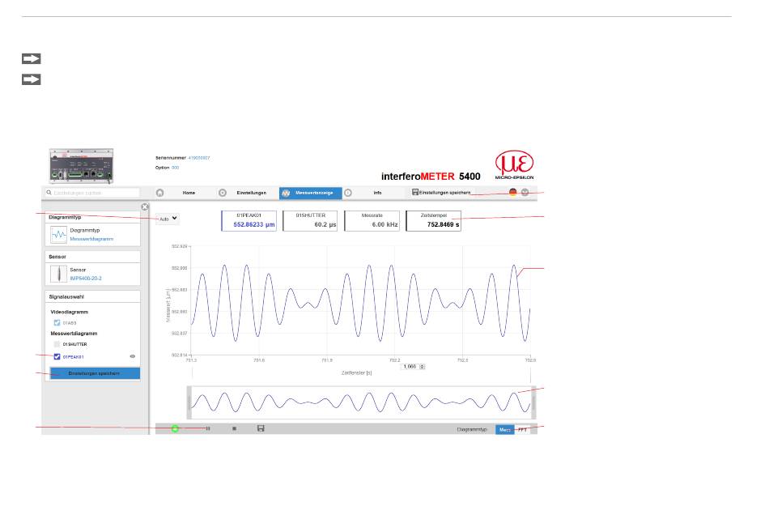Click the 01PEAK01 value box showing 552.86233 µm

point(249,221)
